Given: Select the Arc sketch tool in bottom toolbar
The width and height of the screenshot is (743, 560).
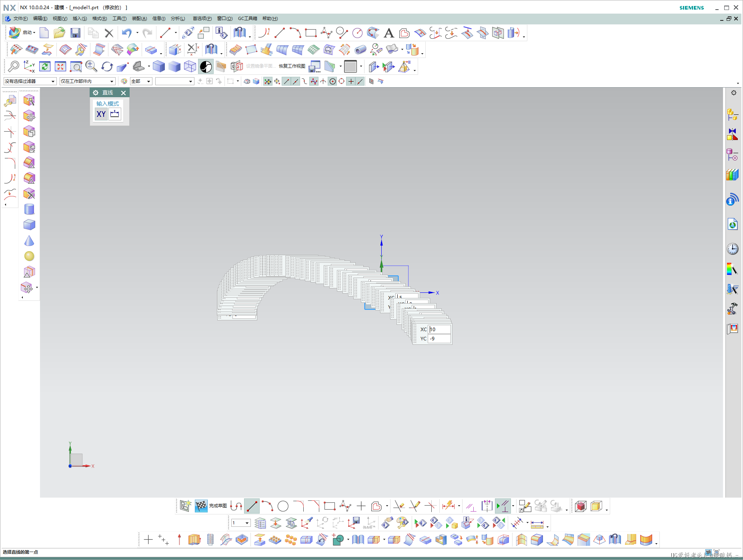Looking at the screenshot, I should pyautogui.click(x=267, y=506).
